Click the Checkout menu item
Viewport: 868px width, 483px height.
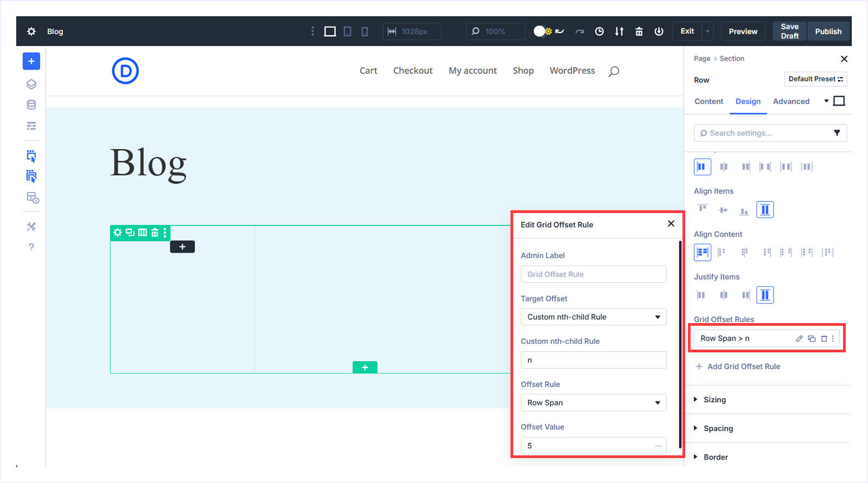tap(413, 70)
